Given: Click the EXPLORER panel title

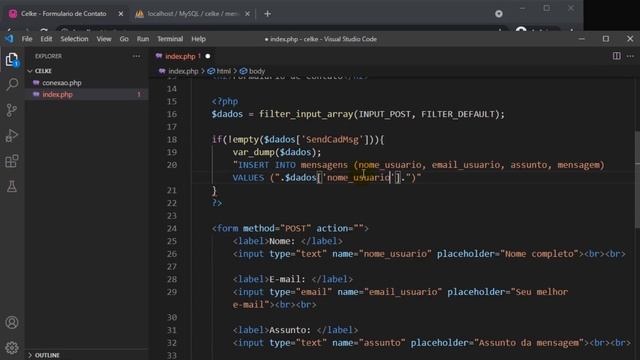Looking at the screenshot, I should click(x=48, y=56).
